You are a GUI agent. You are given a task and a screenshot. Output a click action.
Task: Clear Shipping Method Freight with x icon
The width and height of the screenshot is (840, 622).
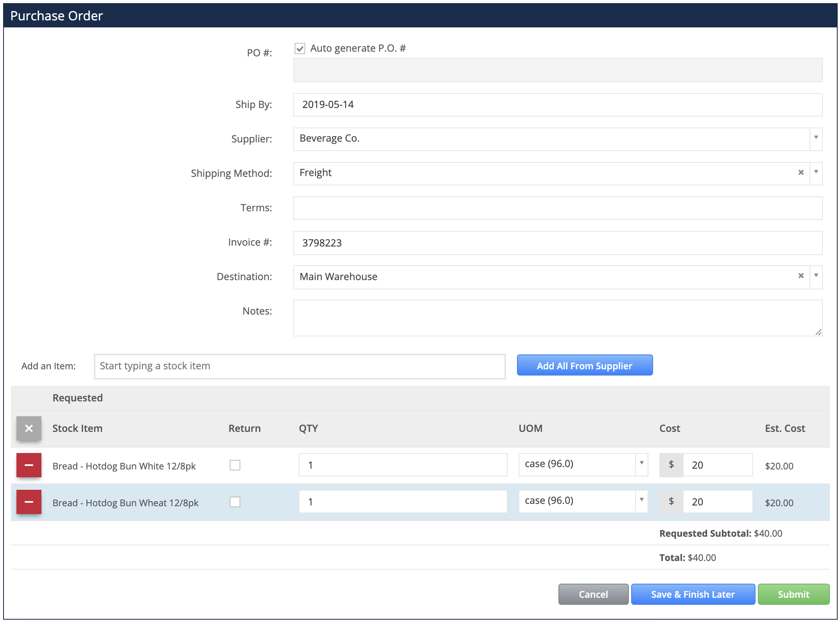point(801,173)
